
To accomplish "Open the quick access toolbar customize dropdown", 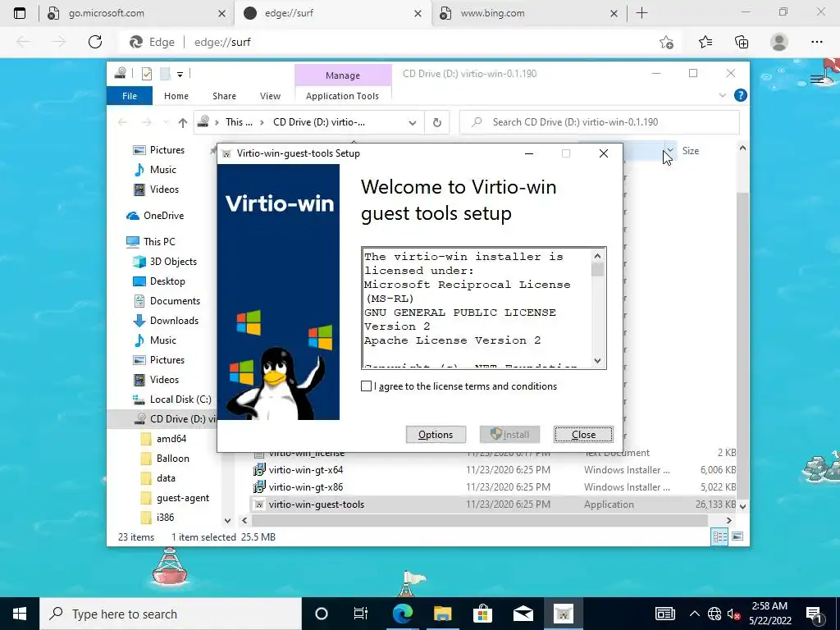I will [180, 75].
